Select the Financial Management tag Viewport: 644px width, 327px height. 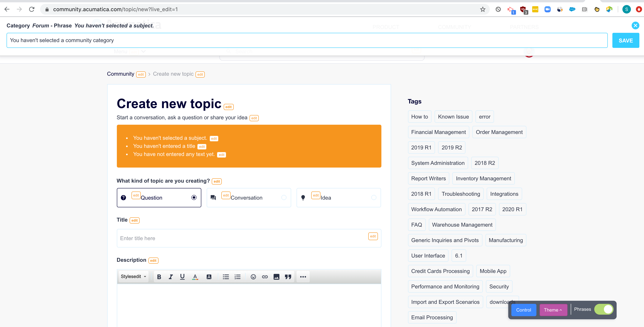(438, 132)
